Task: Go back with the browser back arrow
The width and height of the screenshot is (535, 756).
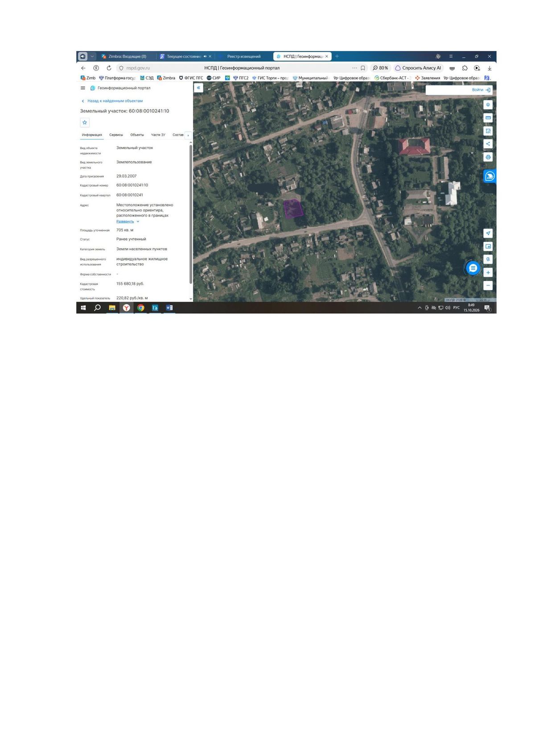Action: 83,68
